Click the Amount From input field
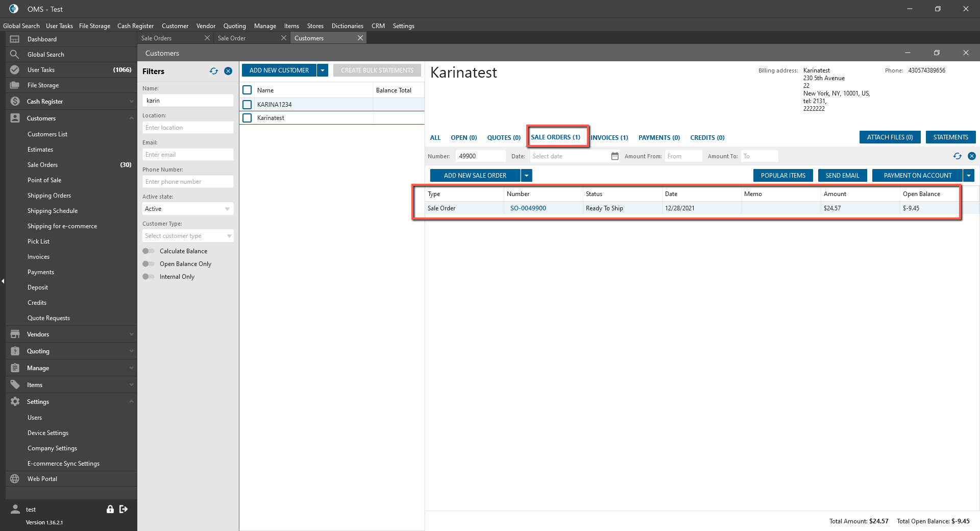 (684, 156)
